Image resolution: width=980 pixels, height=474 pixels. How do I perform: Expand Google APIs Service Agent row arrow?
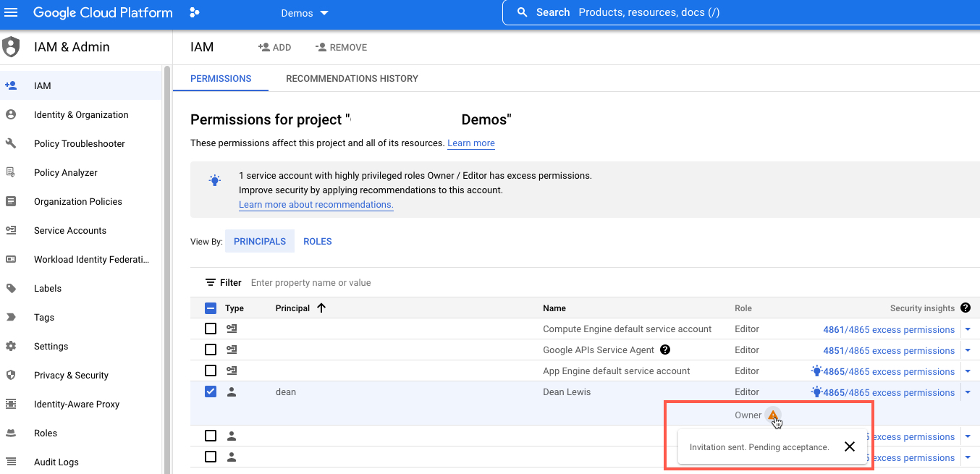pyautogui.click(x=968, y=350)
